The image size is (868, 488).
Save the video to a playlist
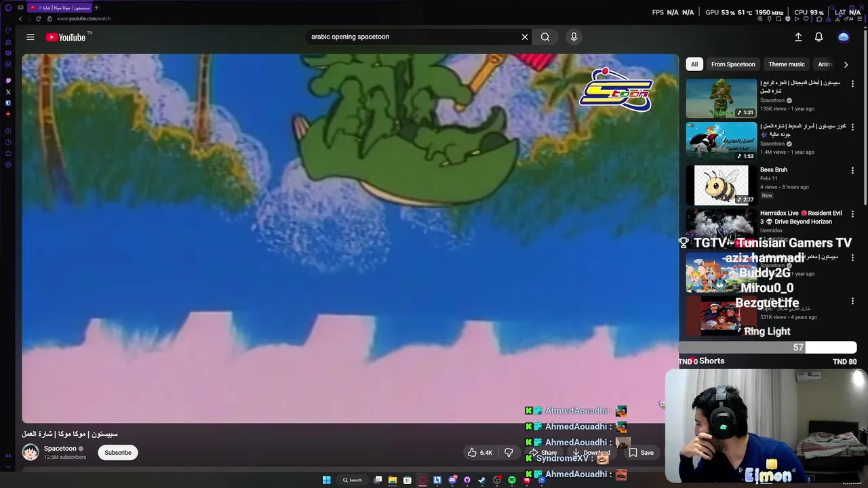(641, 453)
